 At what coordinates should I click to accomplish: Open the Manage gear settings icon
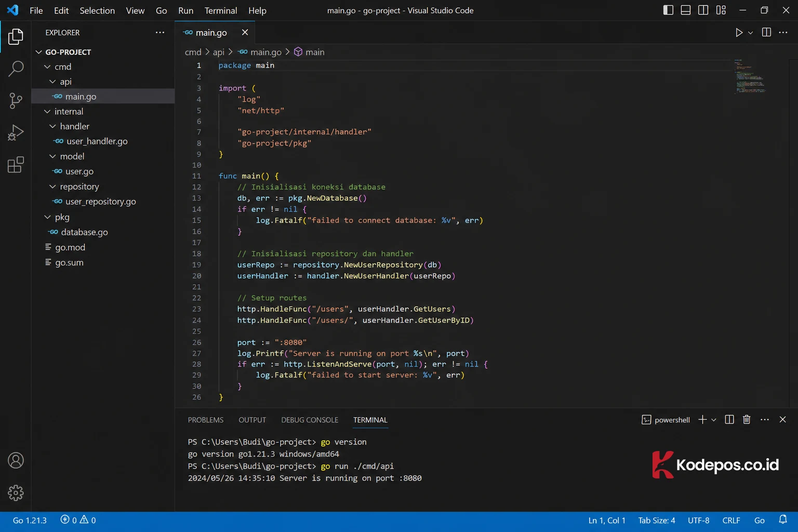(16, 493)
